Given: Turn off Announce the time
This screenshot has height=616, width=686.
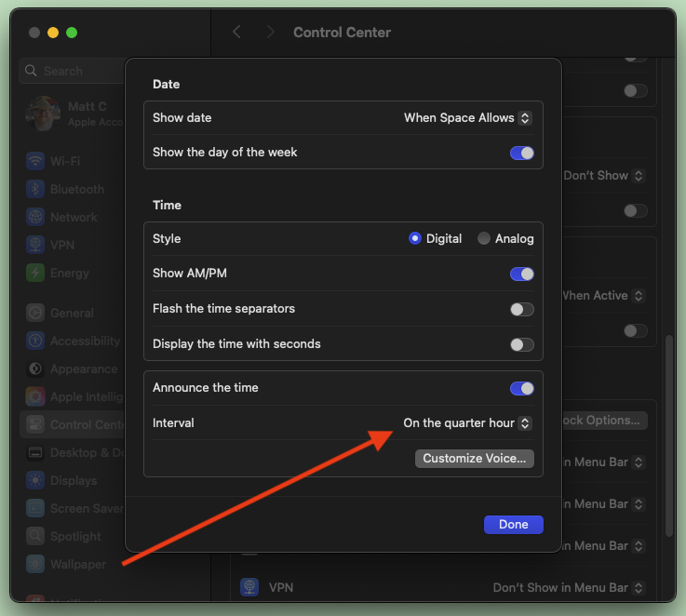Looking at the screenshot, I should point(522,389).
